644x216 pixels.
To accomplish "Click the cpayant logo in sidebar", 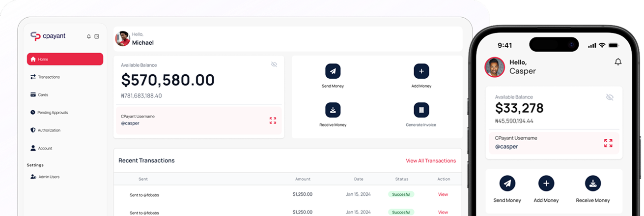I will pos(48,36).
